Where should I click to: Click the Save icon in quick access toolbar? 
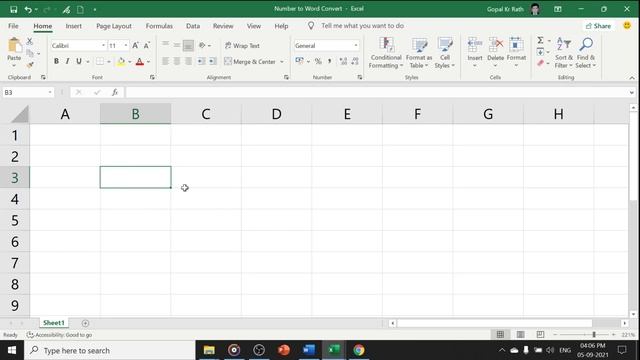click(x=13, y=9)
